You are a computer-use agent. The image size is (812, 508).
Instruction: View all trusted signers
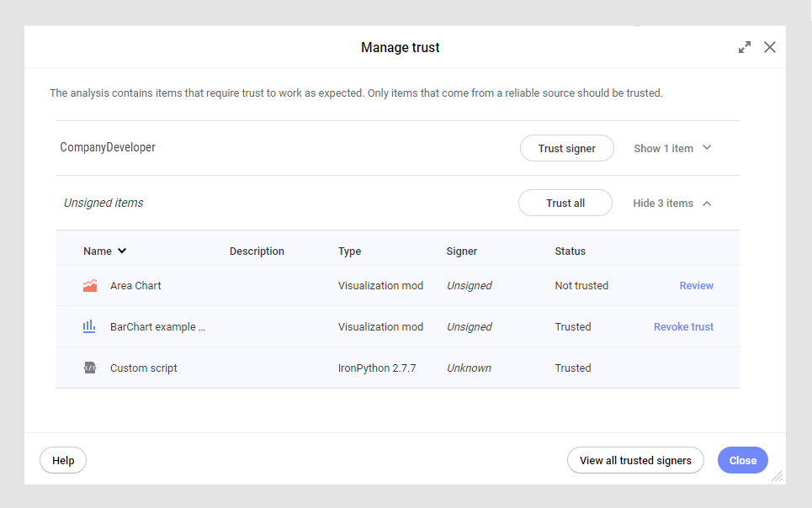coord(635,461)
